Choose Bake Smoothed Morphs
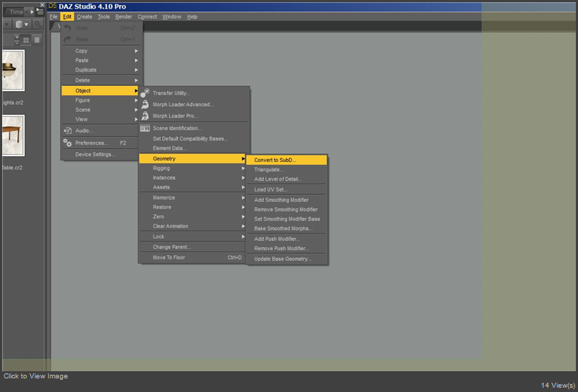 286,229
